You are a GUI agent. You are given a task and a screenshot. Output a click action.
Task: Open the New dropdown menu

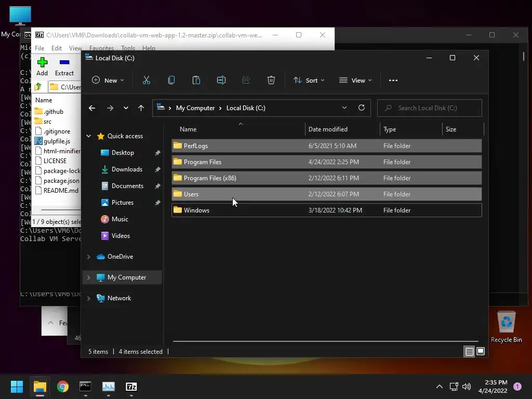coord(108,81)
